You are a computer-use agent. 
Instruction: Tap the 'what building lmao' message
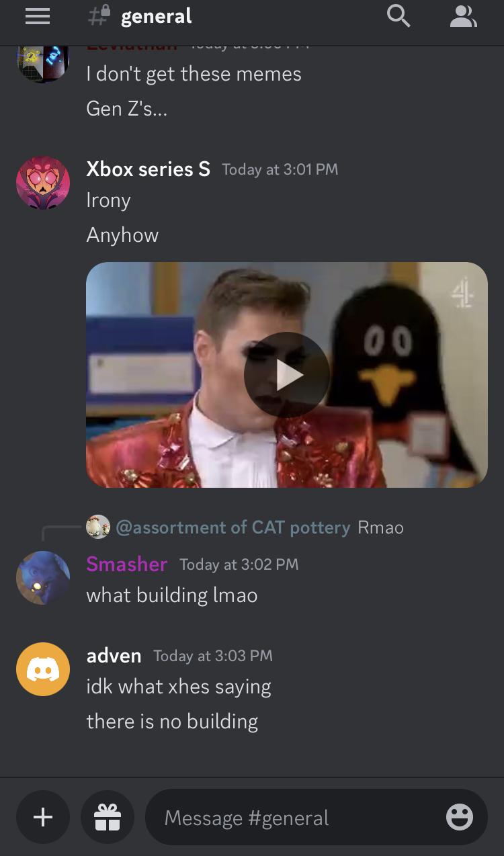point(172,595)
